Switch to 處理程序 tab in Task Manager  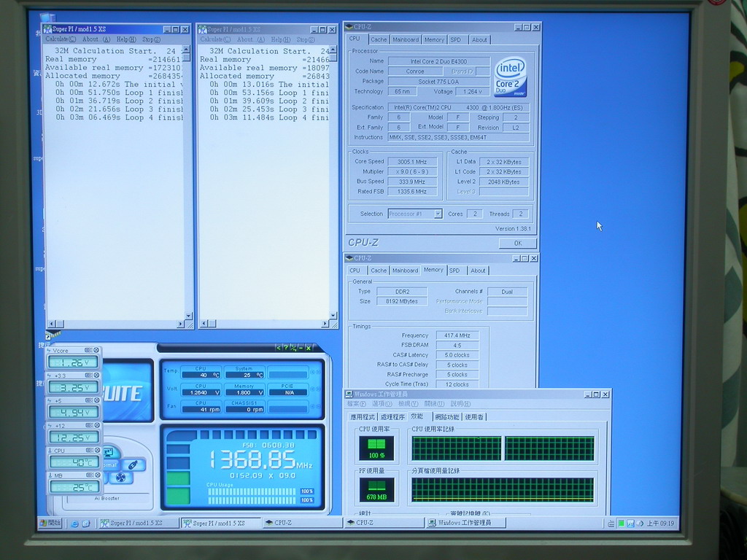click(x=392, y=417)
